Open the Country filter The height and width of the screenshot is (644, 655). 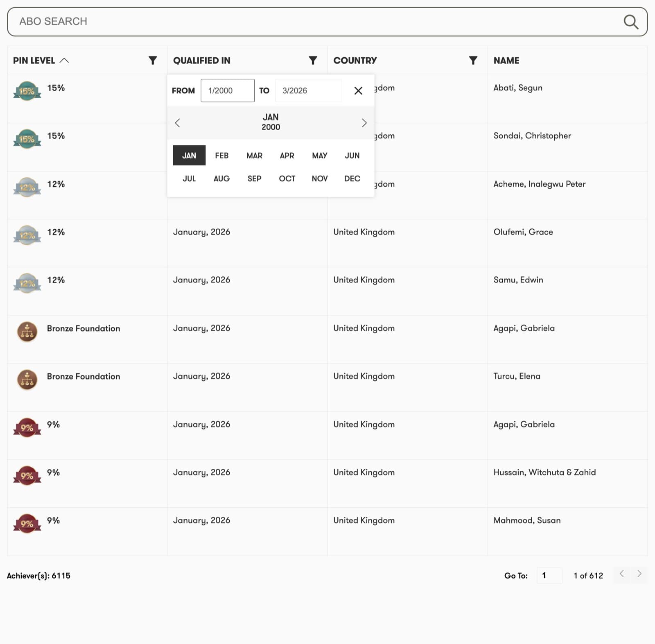[x=473, y=61]
